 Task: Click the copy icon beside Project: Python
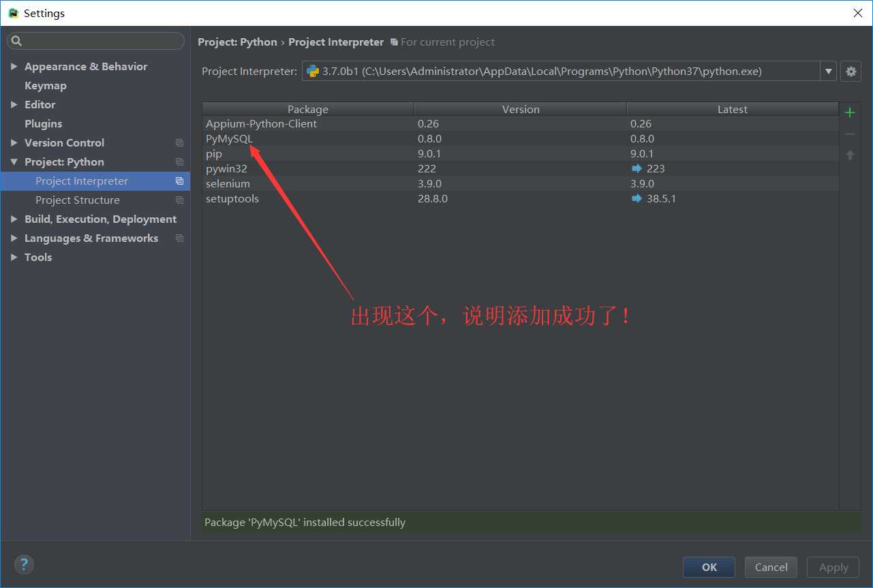point(179,162)
